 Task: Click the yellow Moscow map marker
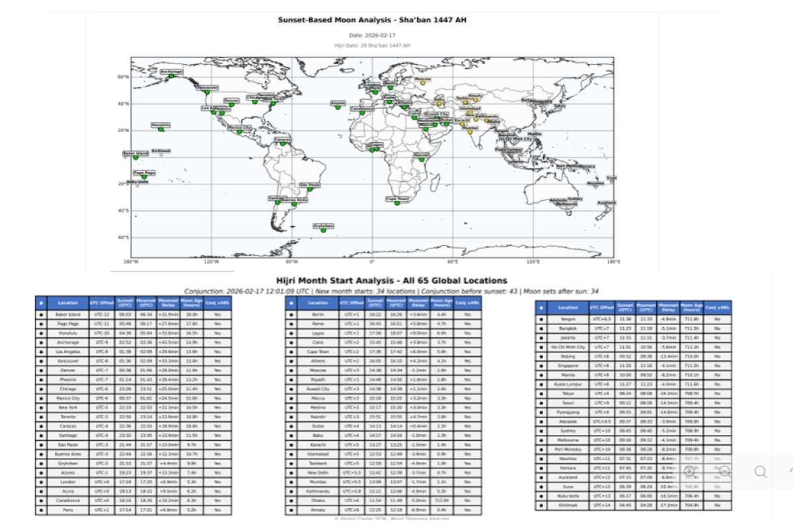[x=424, y=84]
